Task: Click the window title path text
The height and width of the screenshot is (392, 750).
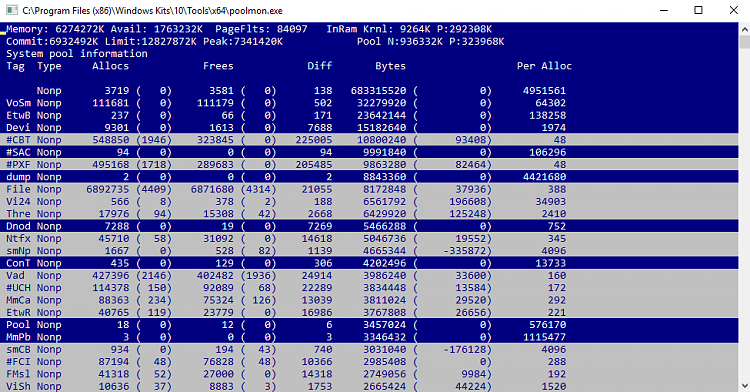Action: 152,11
